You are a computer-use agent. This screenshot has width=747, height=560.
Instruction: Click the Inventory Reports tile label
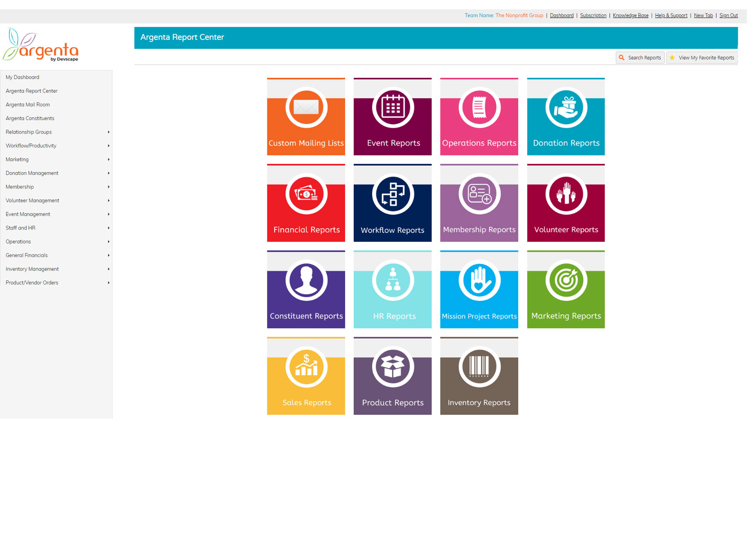pos(479,403)
